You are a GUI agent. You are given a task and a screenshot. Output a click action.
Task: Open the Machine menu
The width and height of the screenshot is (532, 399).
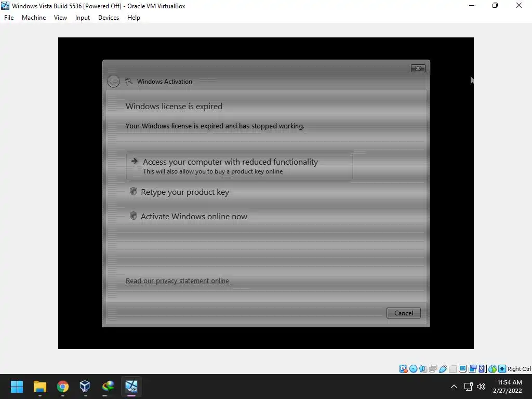tap(34, 18)
